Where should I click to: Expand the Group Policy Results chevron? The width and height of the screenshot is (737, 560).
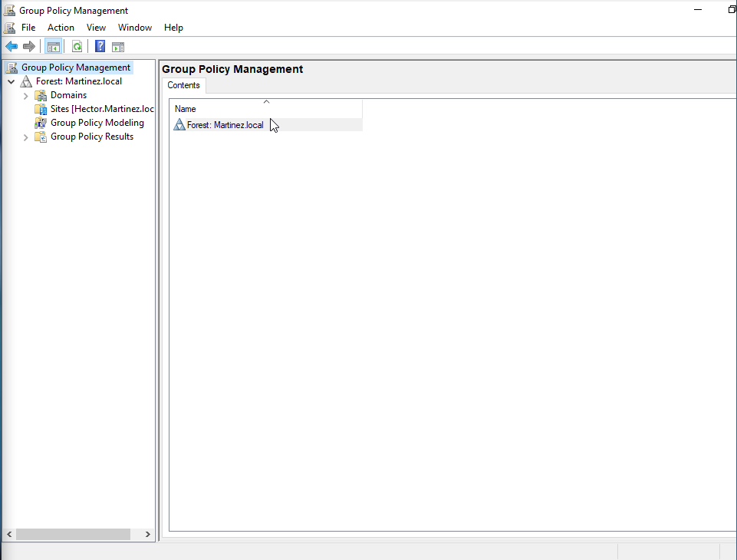(25, 137)
